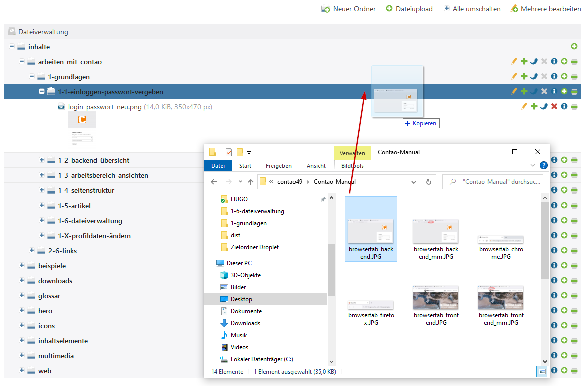
Task: Switch Explorer to large thumbnails view
Action: [x=542, y=371]
